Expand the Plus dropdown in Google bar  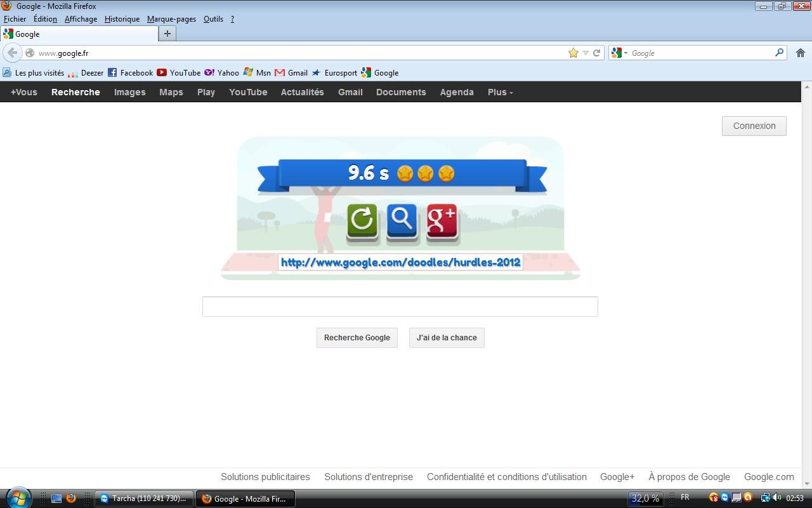coord(500,92)
